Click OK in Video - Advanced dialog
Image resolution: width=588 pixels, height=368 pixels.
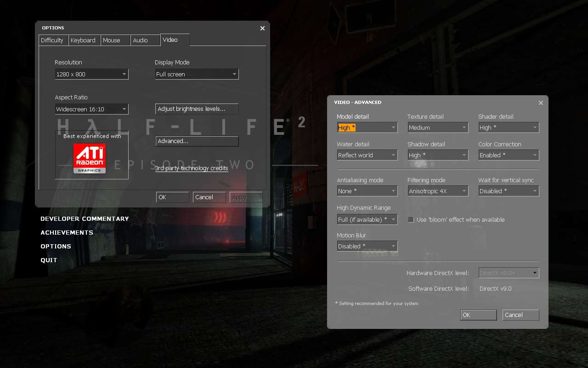[478, 315]
